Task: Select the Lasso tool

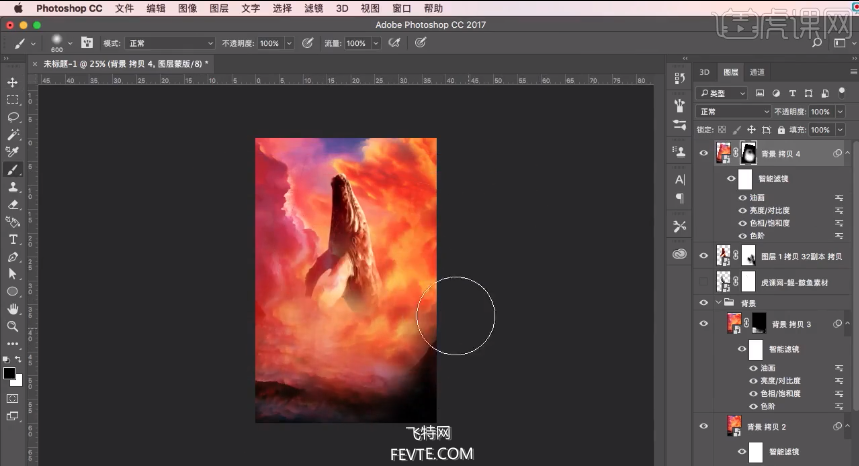Action: tap(12, 117)
